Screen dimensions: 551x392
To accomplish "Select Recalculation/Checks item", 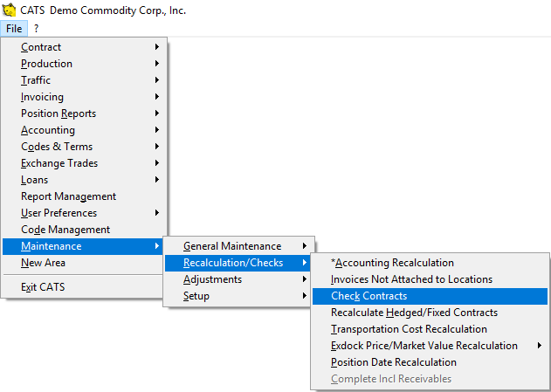I will [238, 263].
